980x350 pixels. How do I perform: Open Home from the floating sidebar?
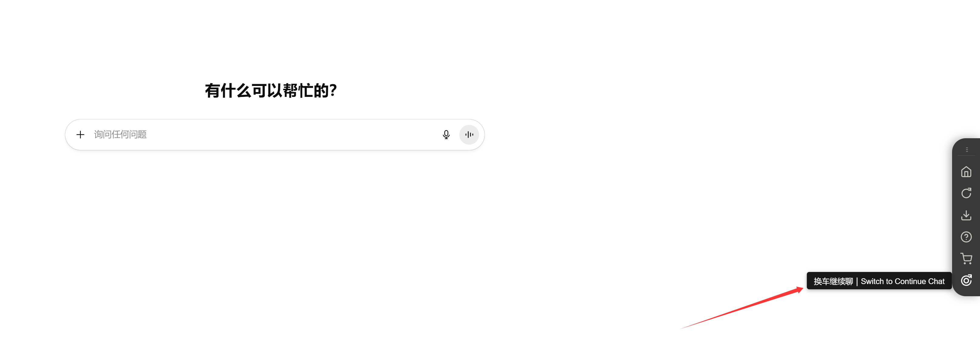tap(966, 172)
